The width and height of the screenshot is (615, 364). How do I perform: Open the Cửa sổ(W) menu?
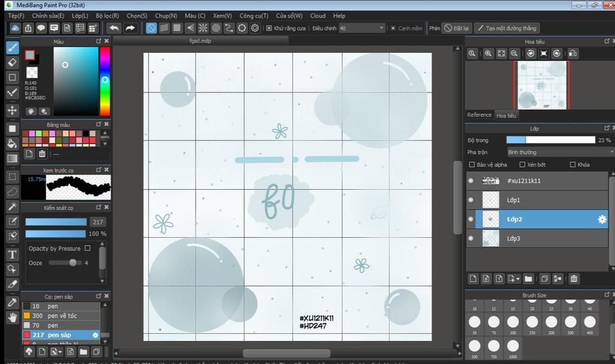coord(289,16)
